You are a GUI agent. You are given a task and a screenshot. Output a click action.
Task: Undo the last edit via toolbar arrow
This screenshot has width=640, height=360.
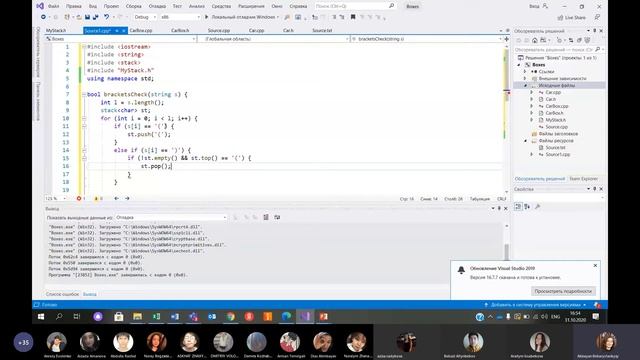tap(106, 17)
